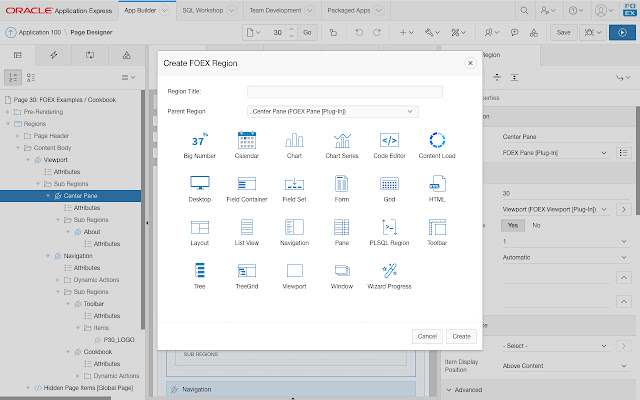Open the Parent Region dropdown

[331, 111]
